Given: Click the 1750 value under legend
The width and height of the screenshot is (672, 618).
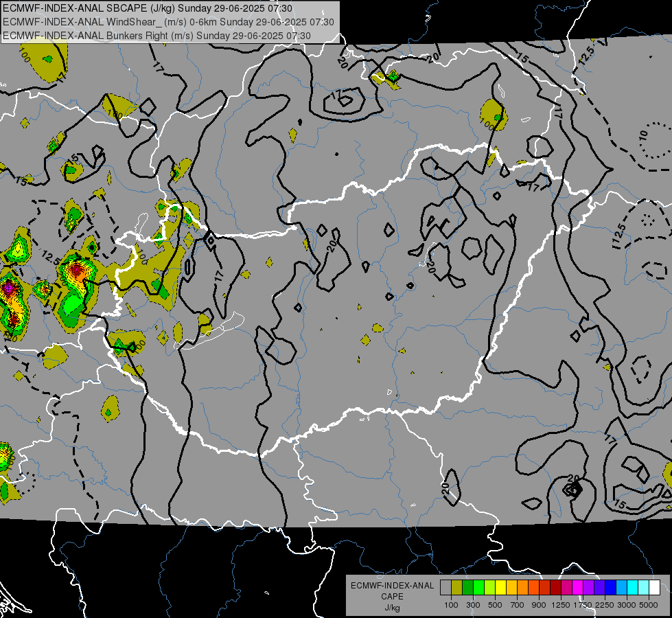Looking at the screenshot, I should coord(583,605).
